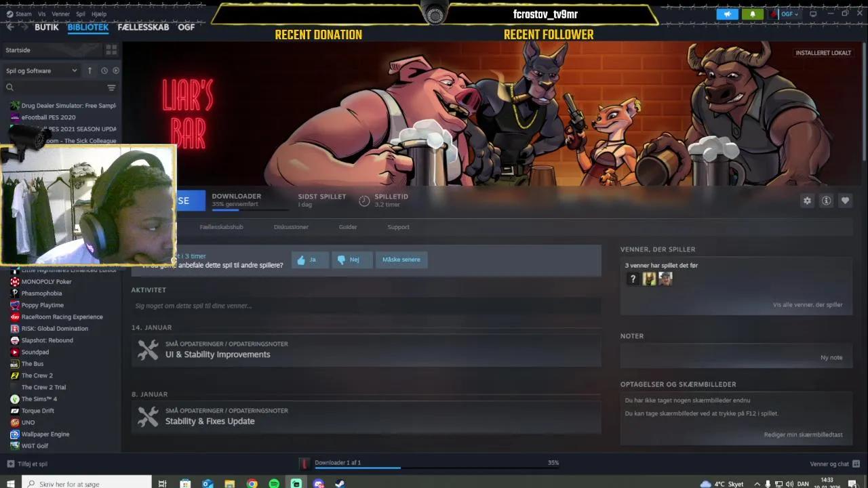Open the Guider link

pos(348,227)
